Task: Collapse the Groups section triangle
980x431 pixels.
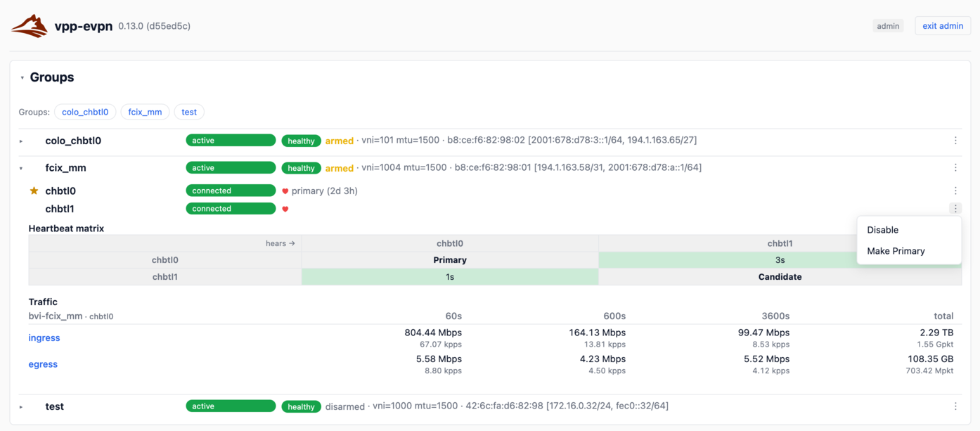Action: [x=22, y=78]
